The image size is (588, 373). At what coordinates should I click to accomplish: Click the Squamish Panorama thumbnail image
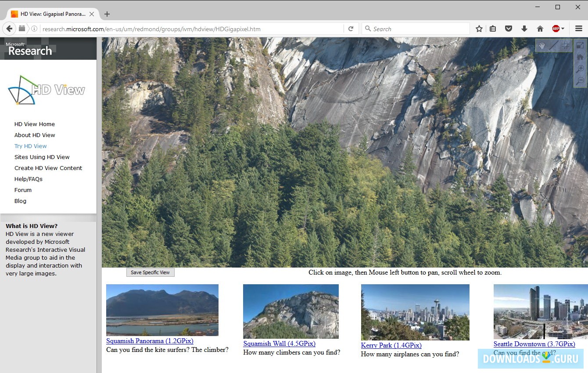pos(162,310)
